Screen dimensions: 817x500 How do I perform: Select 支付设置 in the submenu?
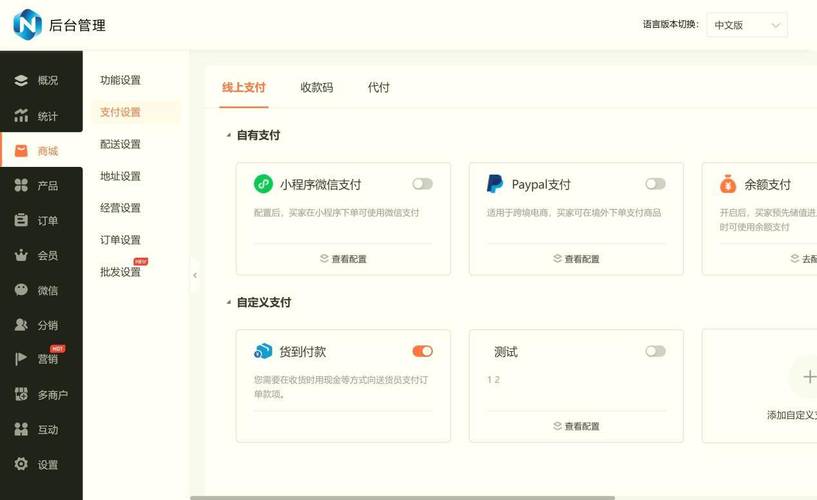coord(120,112)
